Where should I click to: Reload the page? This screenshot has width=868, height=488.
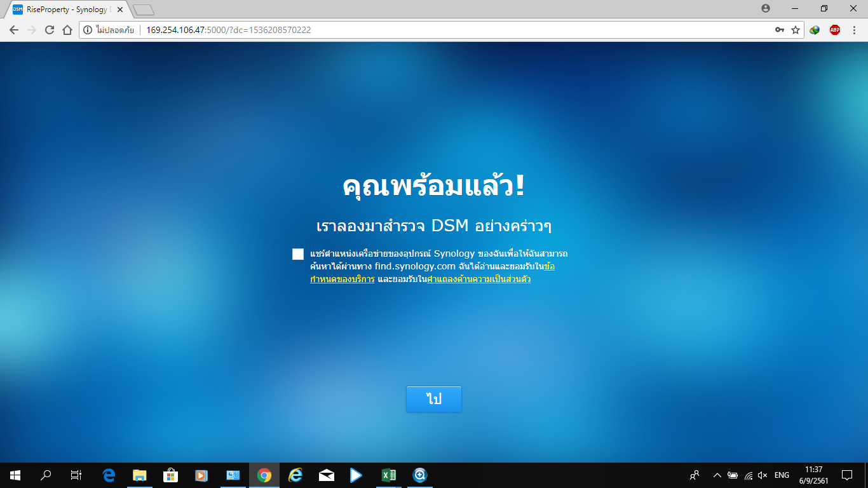click(x=50, y=30)
